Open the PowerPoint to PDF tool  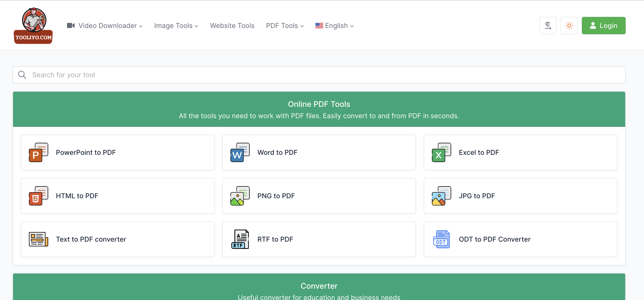click(x=118, y=152)
